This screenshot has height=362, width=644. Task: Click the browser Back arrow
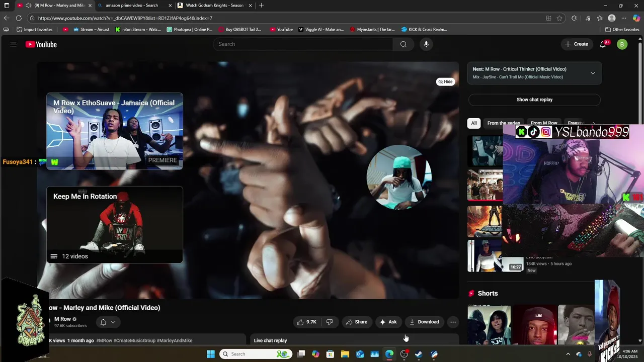7,18
